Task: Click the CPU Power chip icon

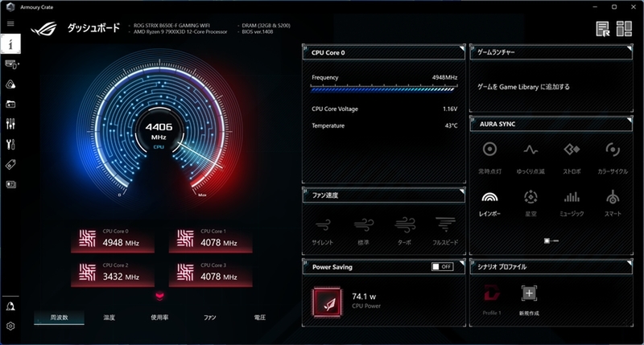Action: coord(327,302)
